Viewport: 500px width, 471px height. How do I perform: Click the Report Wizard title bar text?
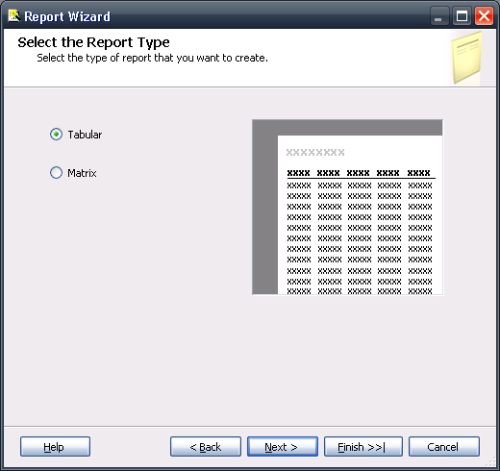[67, 17]
